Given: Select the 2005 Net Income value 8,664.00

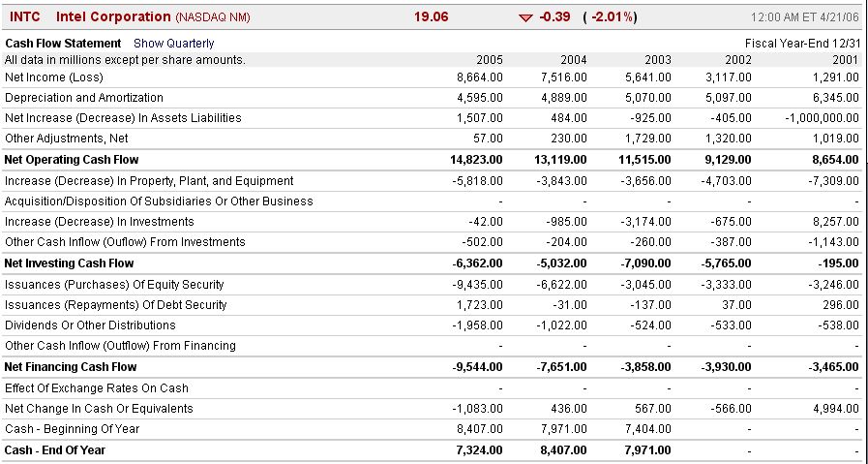Looking at the screenshot, I should point(479,77).
